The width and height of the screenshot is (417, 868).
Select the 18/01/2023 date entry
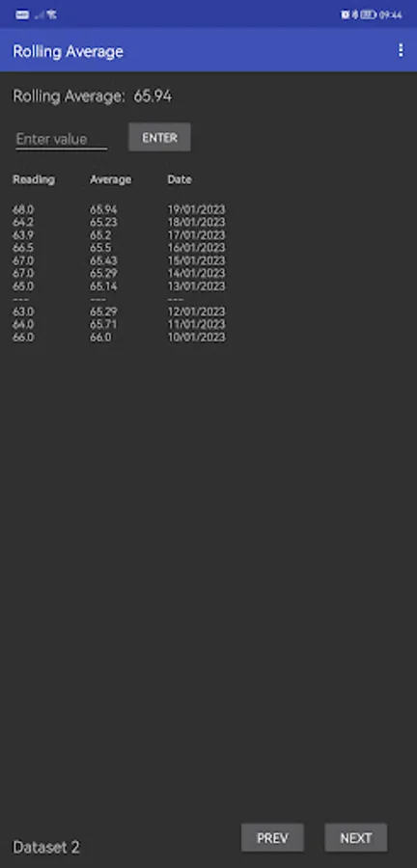pyautogui.click(x=197, y=222)
